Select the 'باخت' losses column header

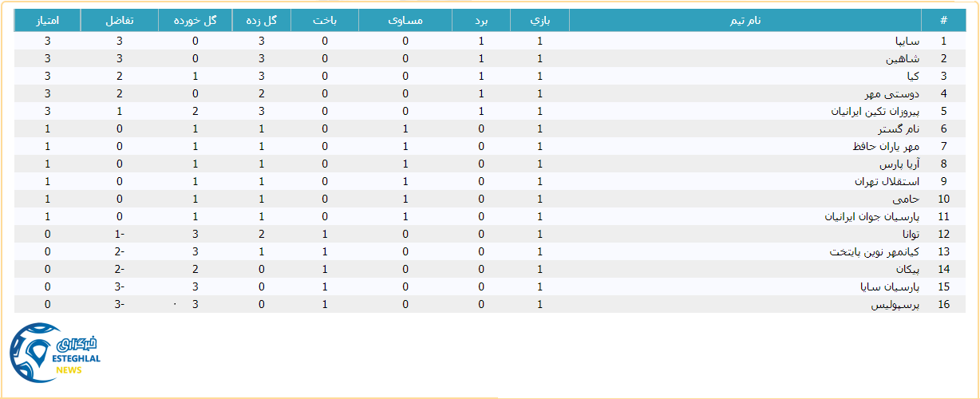pos(324,21)
